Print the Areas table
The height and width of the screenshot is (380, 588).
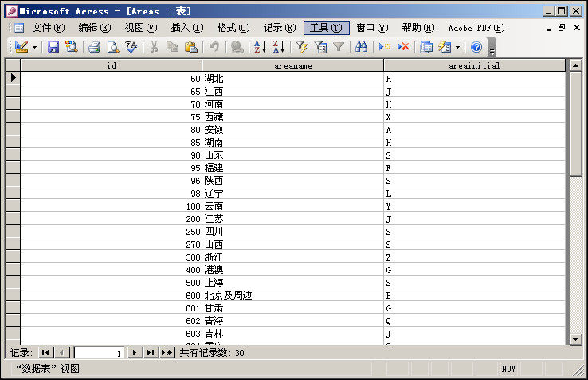coord(95,47)
